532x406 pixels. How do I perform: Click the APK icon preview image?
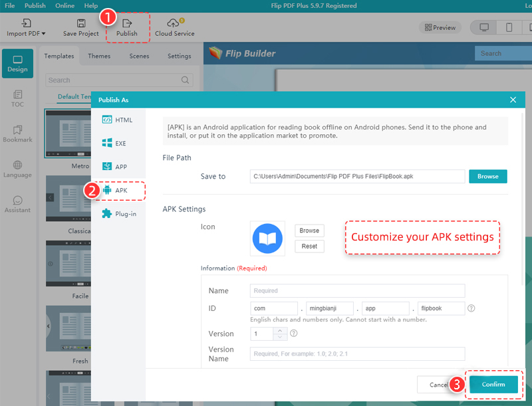tap(267, 239)
